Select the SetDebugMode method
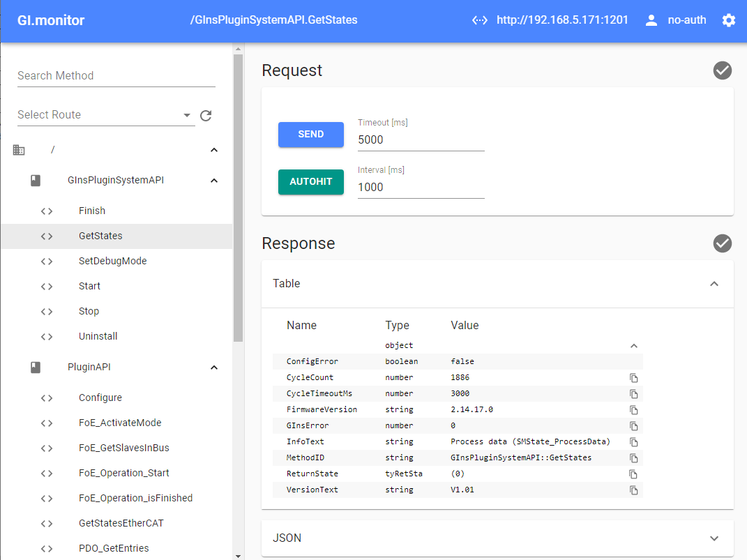This screenshot has width=747, height=560. (x=112, y=261)
